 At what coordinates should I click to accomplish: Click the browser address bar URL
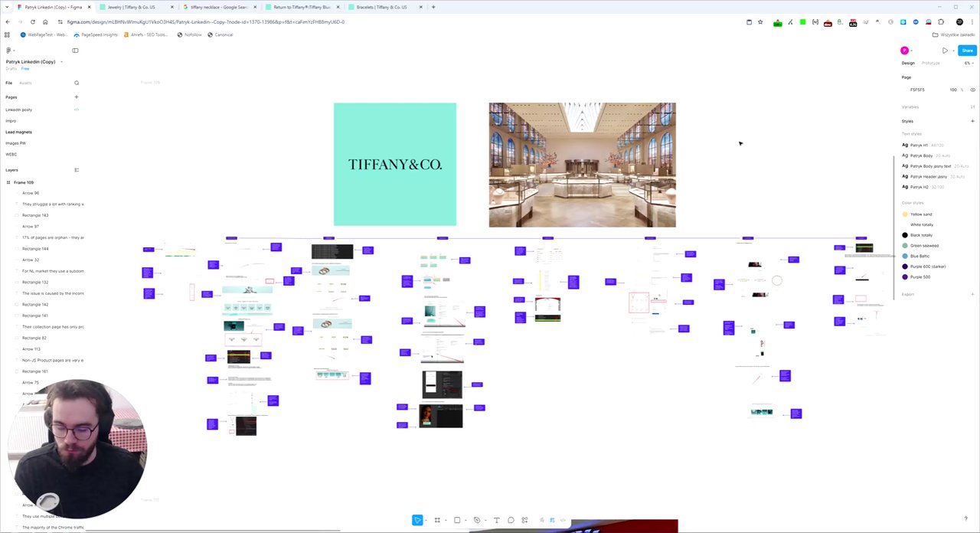pos(205,22)
